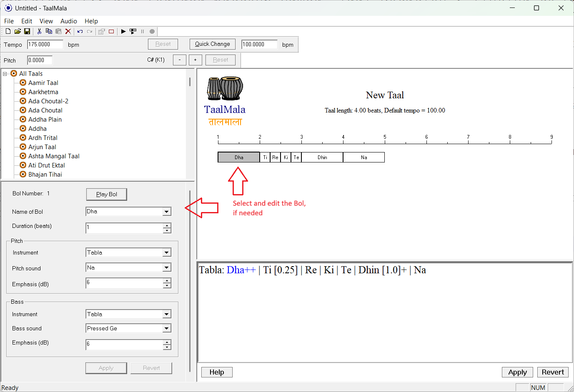Open the Bass Instrument dropdown
The height and width of the screenshot is (392, 574).
click(167, 314)
